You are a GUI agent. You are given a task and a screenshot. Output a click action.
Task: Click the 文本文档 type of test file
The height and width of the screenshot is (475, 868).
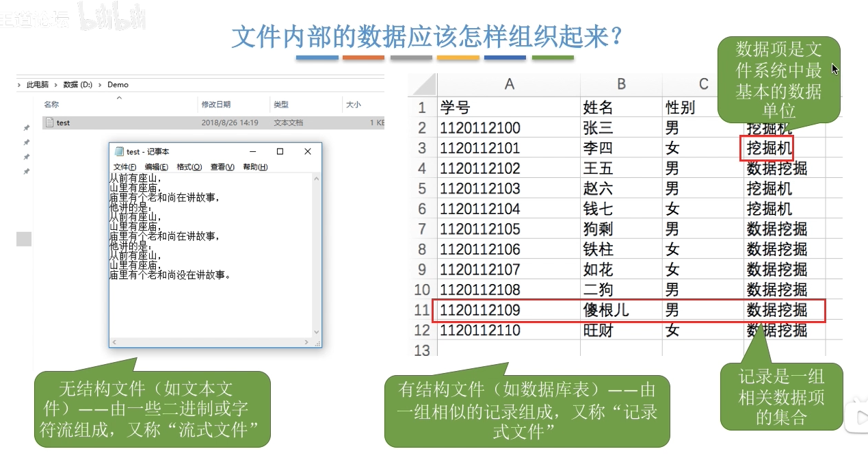(288, 123)
